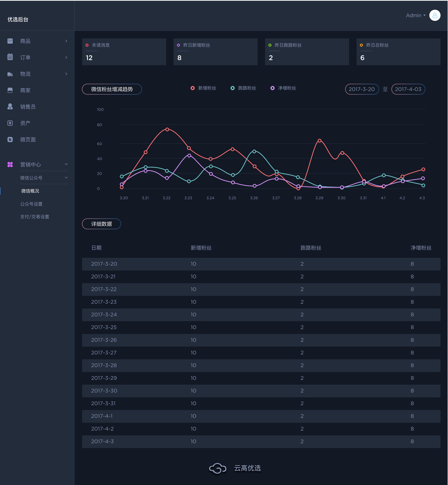Screen dimensions: 448x485
Task: Select the 公众号设置 submenu item
Action: 31,204
